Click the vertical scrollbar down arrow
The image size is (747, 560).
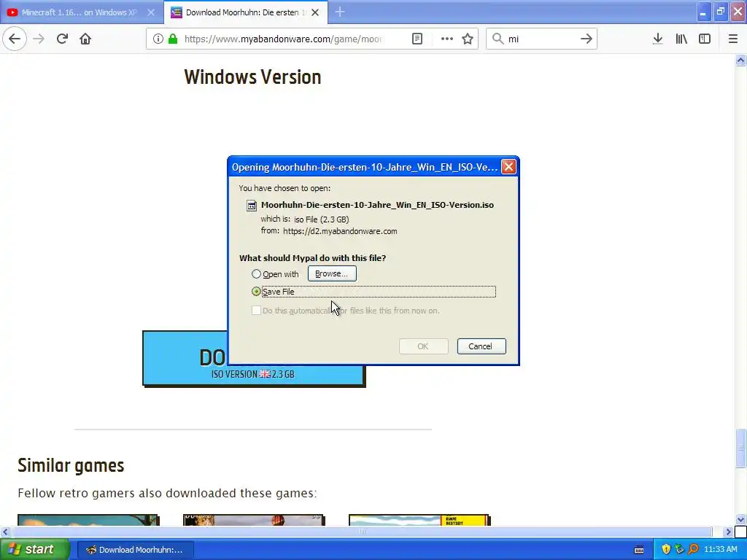[740, 519]
